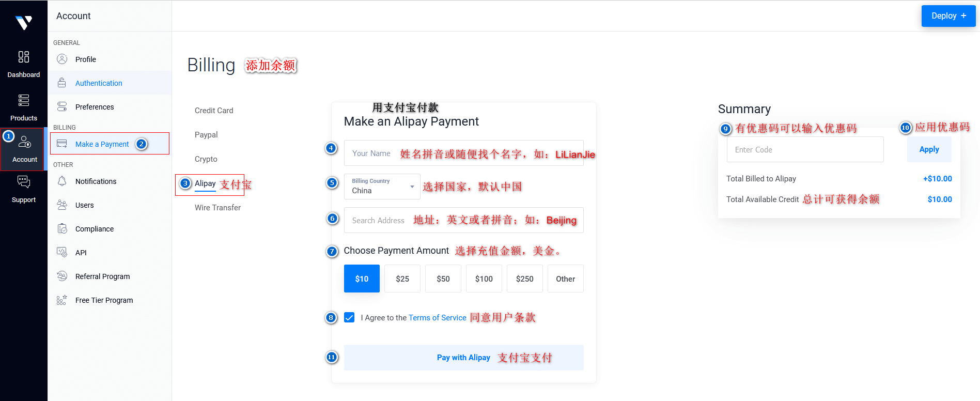Viewport: 980px width, 401px height.
Task: Expand the Billing Country dropdown
Action: (382, 187)
